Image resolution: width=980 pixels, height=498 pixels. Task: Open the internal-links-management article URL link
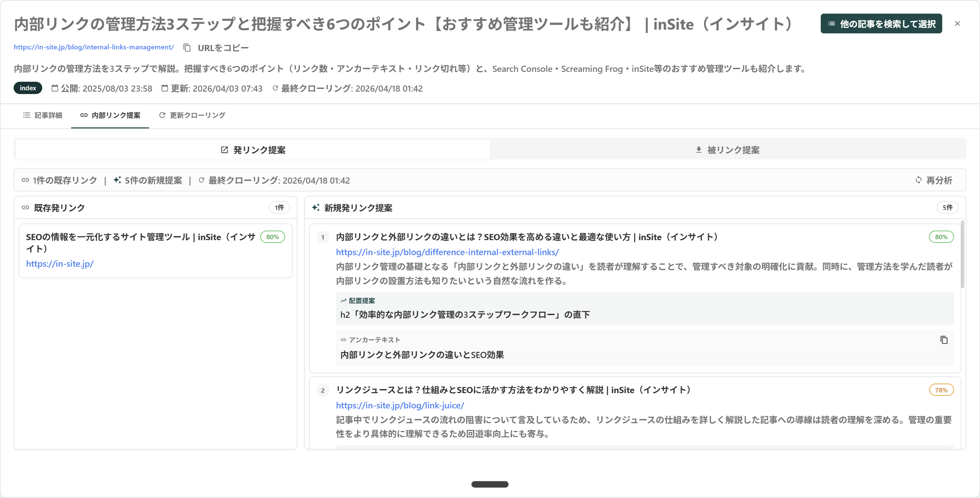point(93,47)
